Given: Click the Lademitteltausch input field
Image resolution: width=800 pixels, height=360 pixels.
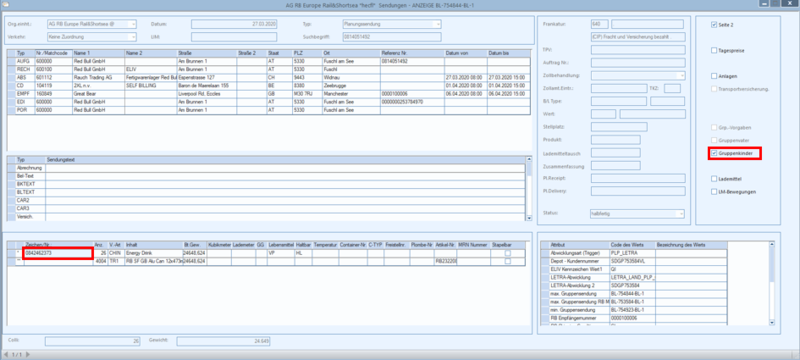Looking at the screenshot, I should (x=615, y=152).
